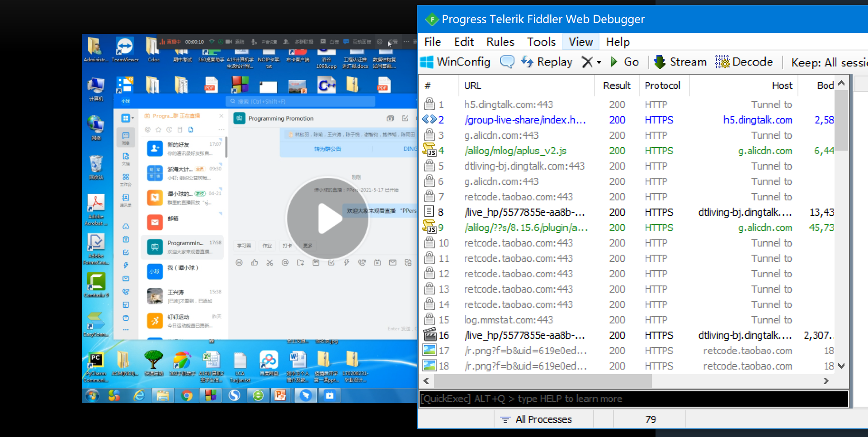Click the lock icon of session 15

pyautogui.click(x=429, y=319)
